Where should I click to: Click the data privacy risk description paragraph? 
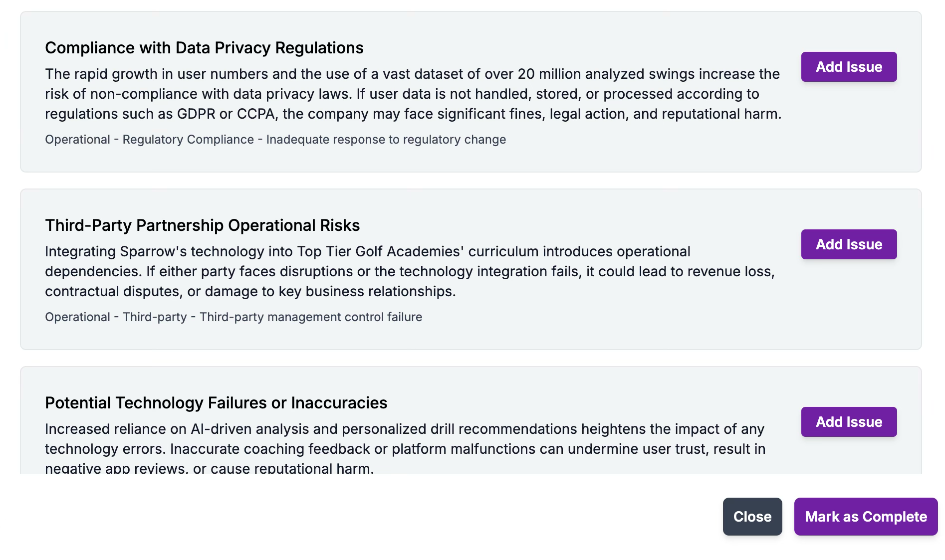pos(413,94)
